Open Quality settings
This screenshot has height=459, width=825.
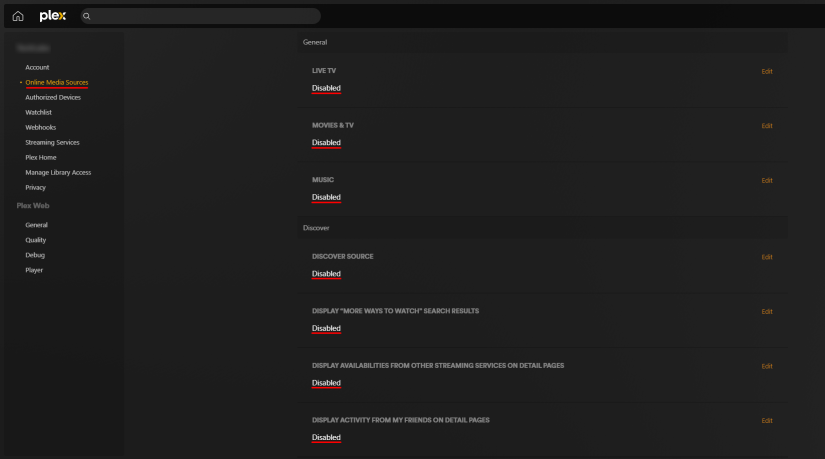coord(35,240)
